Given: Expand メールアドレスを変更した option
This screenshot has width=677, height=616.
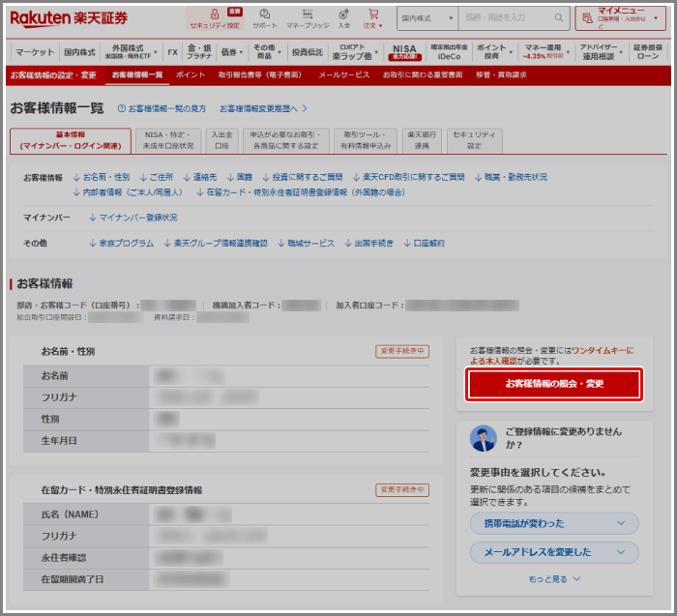Looking at the screenshot, I should (x=554, y=552).
